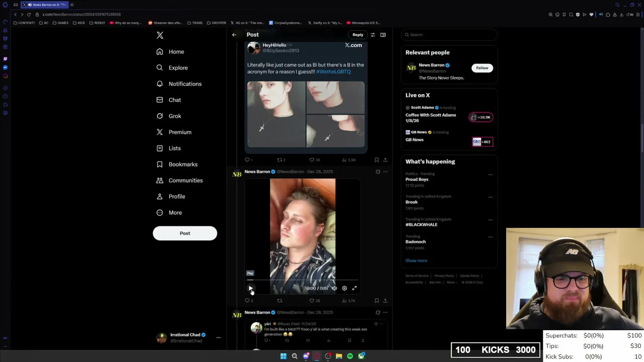Screen dimensions: 644x362
Task: Open Grok from the sidebar
Action: [x=169, y=116]
